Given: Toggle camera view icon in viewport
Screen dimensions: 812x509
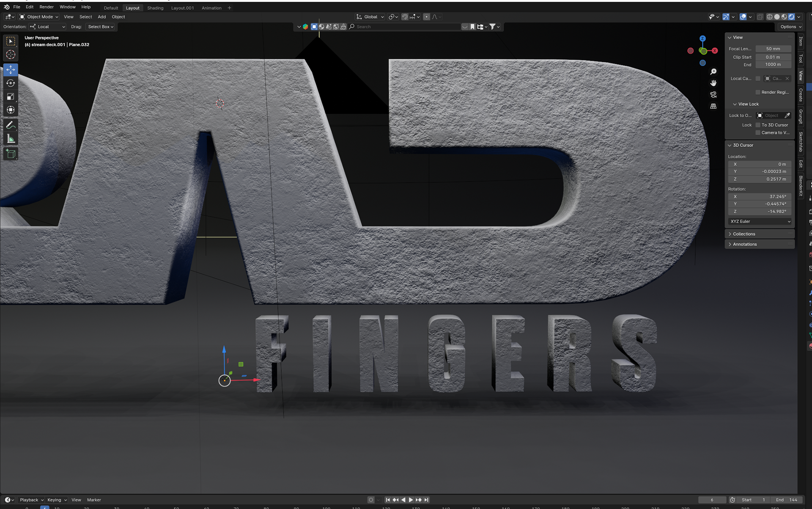Looking at the screenshot, I should (713, 94).
